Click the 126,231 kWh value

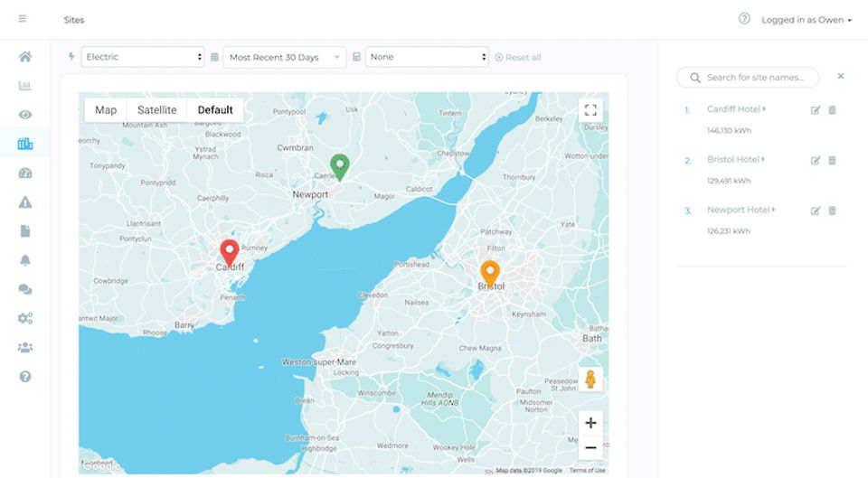click(x=729, y=231)
